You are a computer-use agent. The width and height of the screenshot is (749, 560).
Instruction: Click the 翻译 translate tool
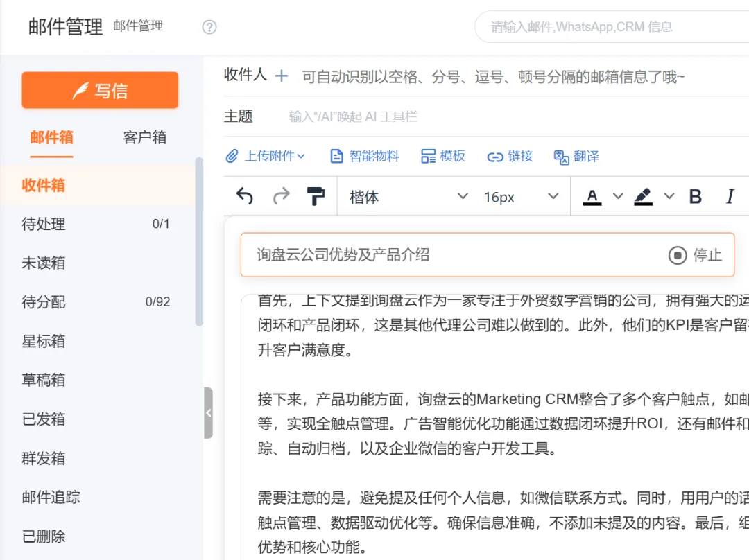point(576,156)
